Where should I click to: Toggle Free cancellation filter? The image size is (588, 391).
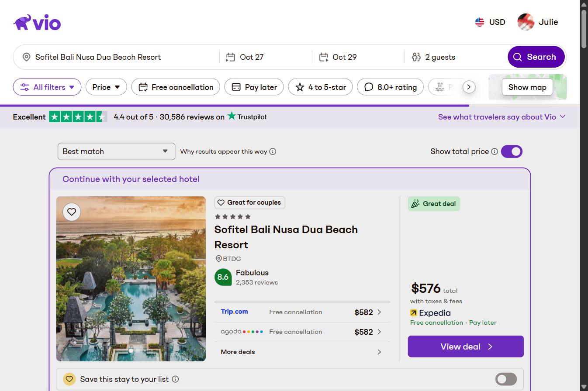tap(176, 87)
